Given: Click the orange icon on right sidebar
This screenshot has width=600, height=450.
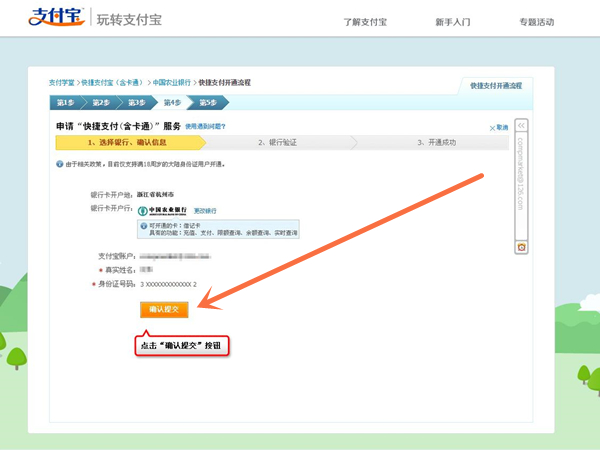Looking at the screenshot, I should [x=521, y=247].
